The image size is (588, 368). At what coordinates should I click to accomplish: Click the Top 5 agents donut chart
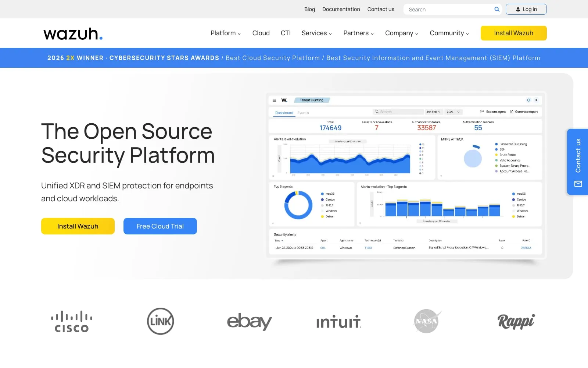(x=298, y=205)
